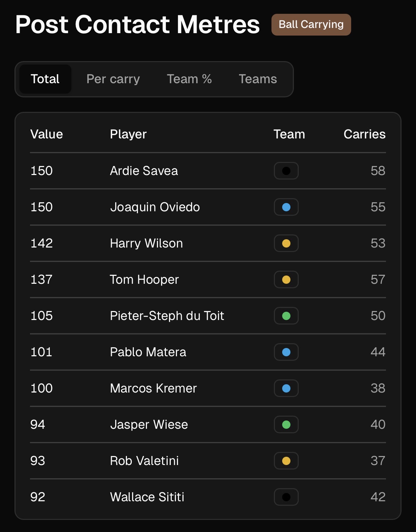Viewport: 416px width, 532px height.
Task: Click Marcos Kremer's blue team swatch
Action: pos(286,388)
